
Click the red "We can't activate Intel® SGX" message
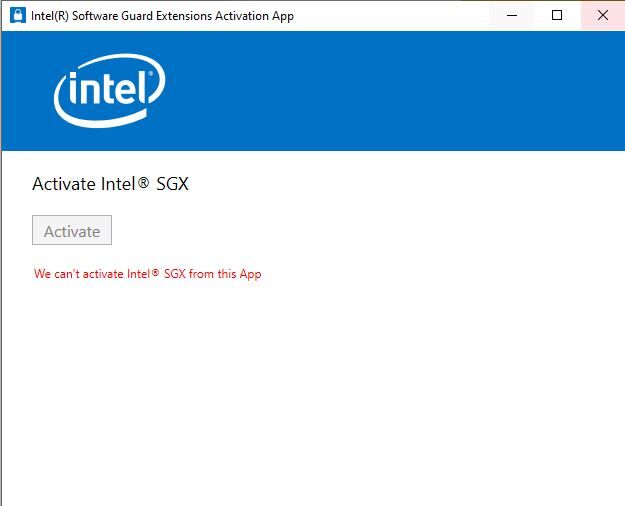click(147, 274)
